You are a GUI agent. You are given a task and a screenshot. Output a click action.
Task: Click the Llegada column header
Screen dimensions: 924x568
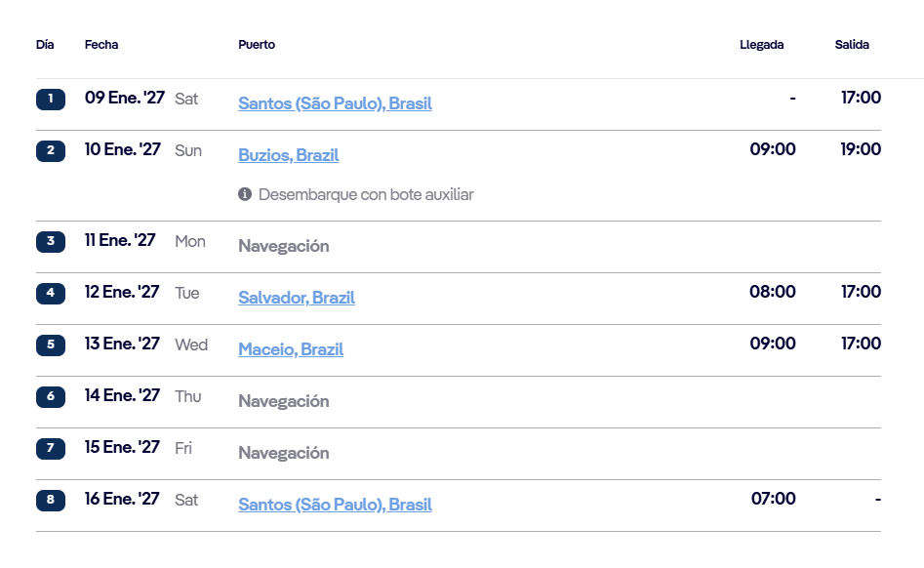point(761,45)
